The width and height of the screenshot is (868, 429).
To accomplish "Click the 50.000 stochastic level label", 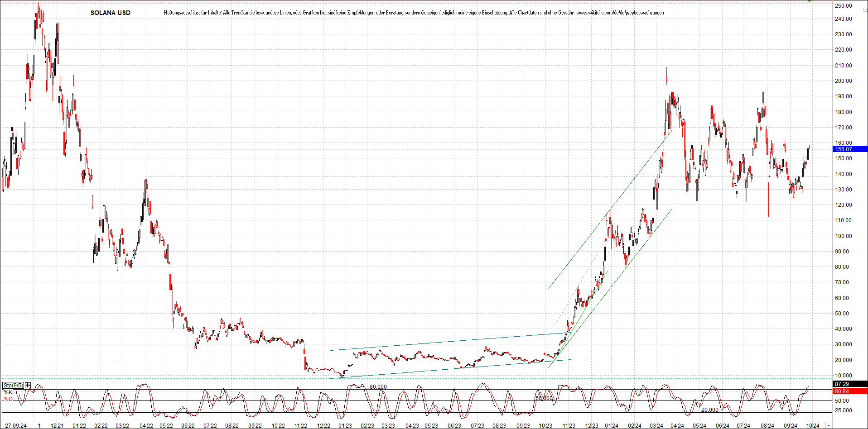I will click(x=544, y=398).
